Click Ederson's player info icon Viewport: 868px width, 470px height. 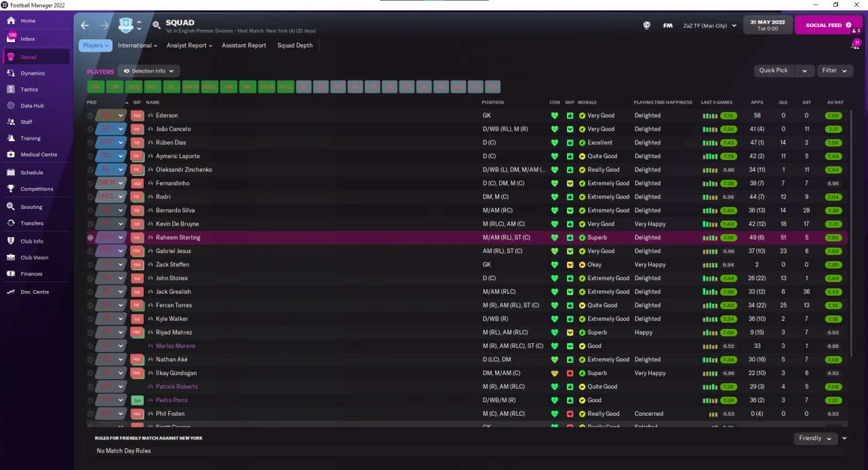coord(151,115)
